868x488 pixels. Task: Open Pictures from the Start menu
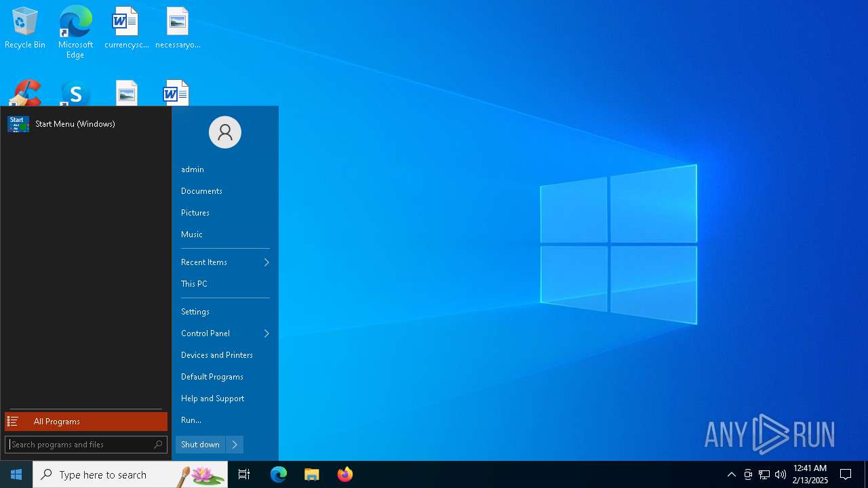(x=195, y=213)
